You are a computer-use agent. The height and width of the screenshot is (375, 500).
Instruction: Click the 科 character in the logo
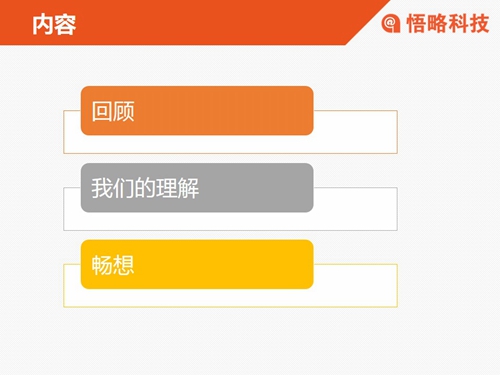click(458, 24)
